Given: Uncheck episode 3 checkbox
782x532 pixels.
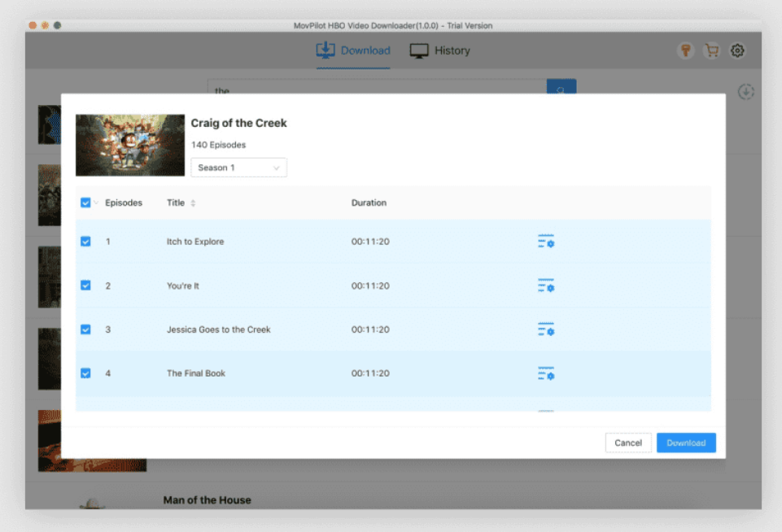Looking at the screenshot, I should (85, 329).
